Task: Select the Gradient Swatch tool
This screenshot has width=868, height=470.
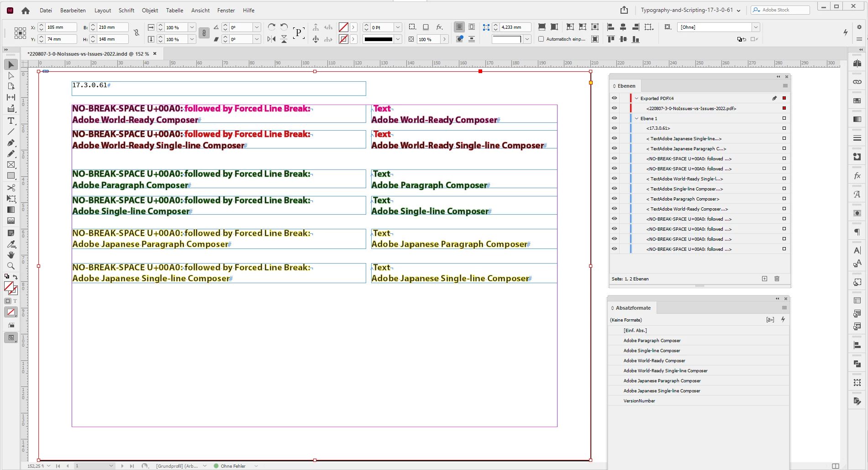Action: coord(11,210)
